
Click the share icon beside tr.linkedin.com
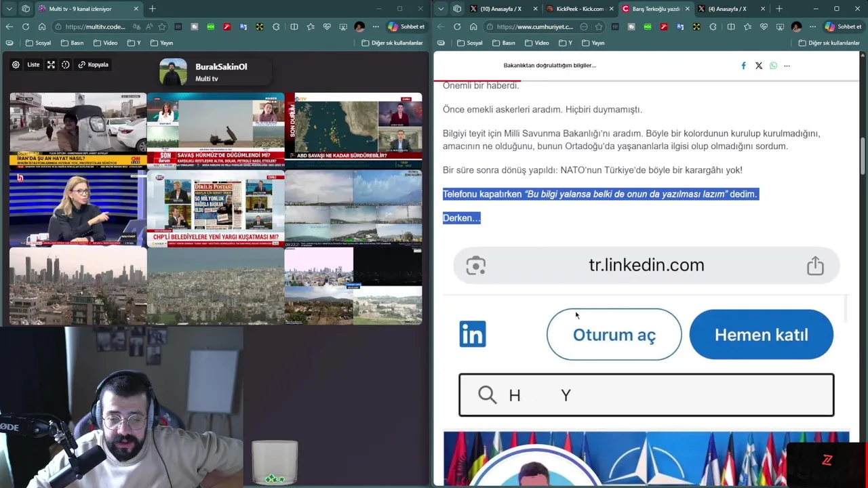coord(815,265)
